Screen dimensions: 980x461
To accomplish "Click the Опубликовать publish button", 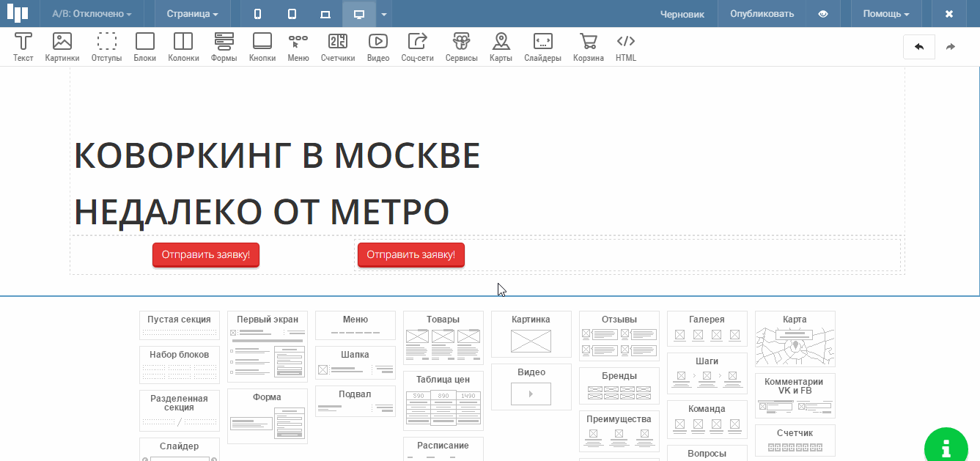I will [762, 14].
